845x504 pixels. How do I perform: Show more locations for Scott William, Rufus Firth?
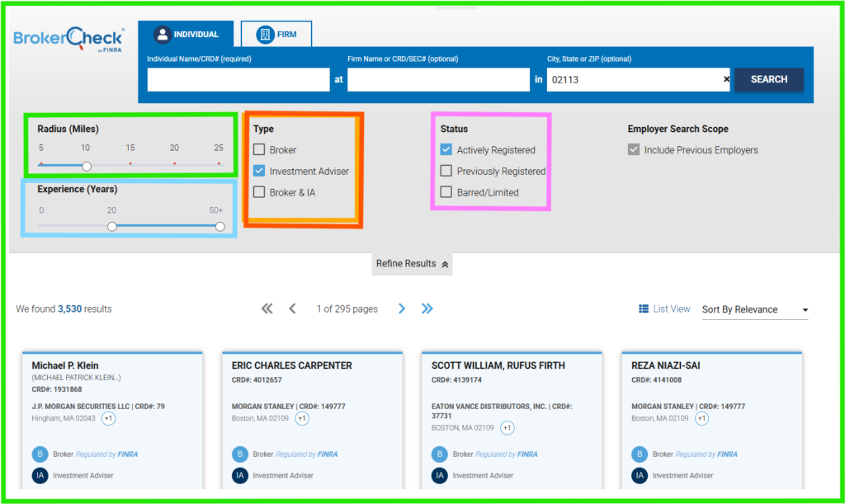pos(507,428)
